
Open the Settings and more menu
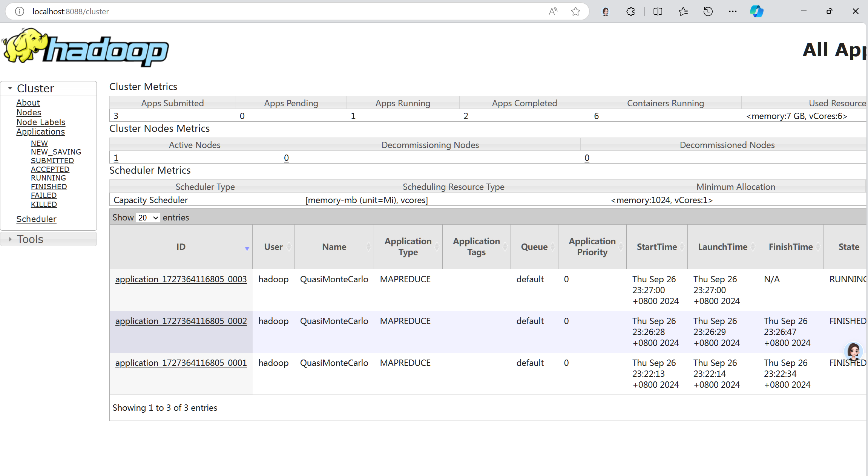[x=733, y=12]
